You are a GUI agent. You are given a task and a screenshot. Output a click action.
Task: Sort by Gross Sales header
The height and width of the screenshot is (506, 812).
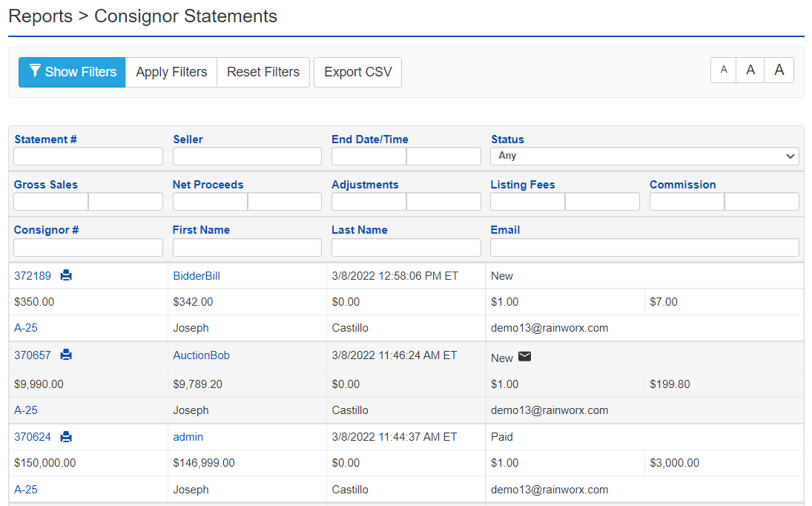tap(45, 185)
